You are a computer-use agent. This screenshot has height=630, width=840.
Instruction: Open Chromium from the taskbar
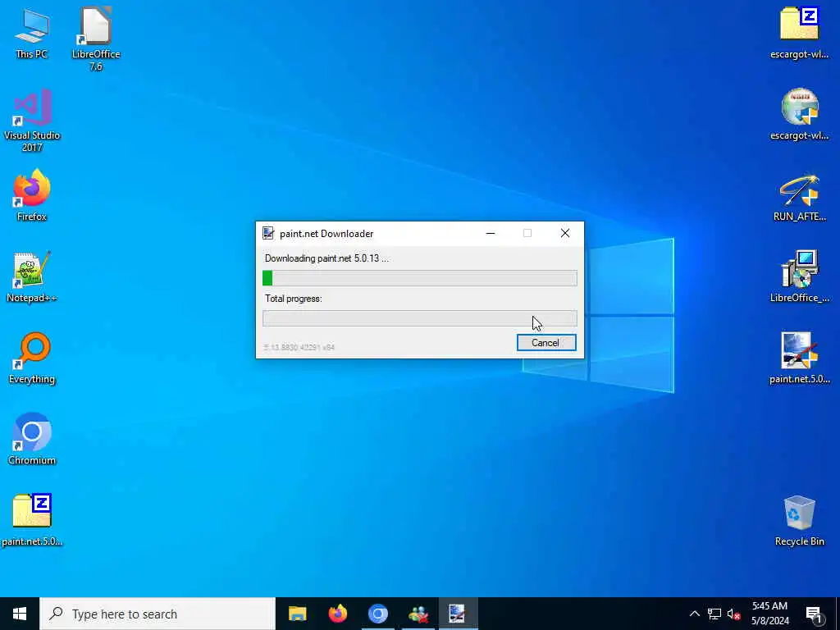(377, 614)
